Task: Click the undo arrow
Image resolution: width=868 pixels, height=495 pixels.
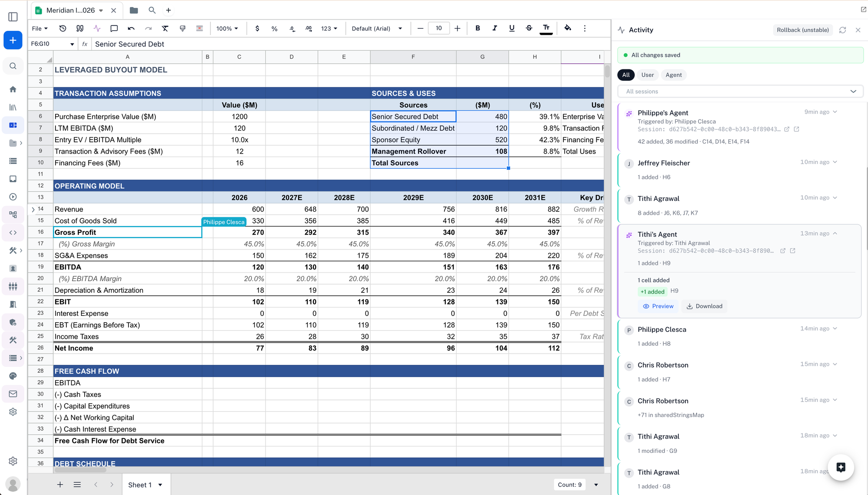Action: pyautogui.click(x=131, y=28)
